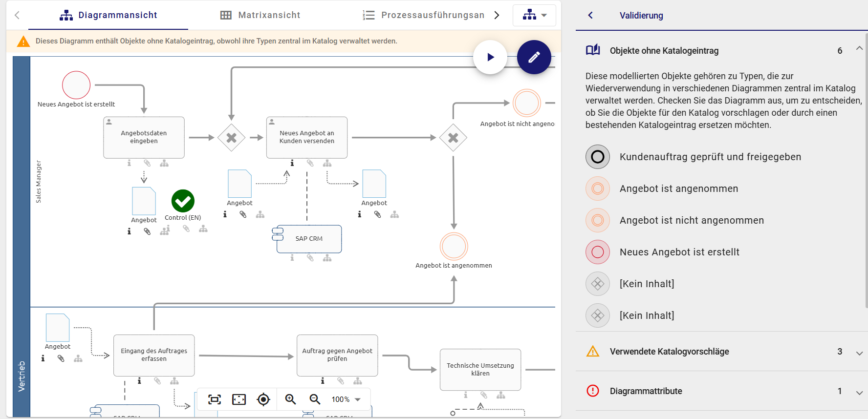
Task: Select the Technische Umsetzung klären task
Action: pyautogui.click(x=480, y=369)
